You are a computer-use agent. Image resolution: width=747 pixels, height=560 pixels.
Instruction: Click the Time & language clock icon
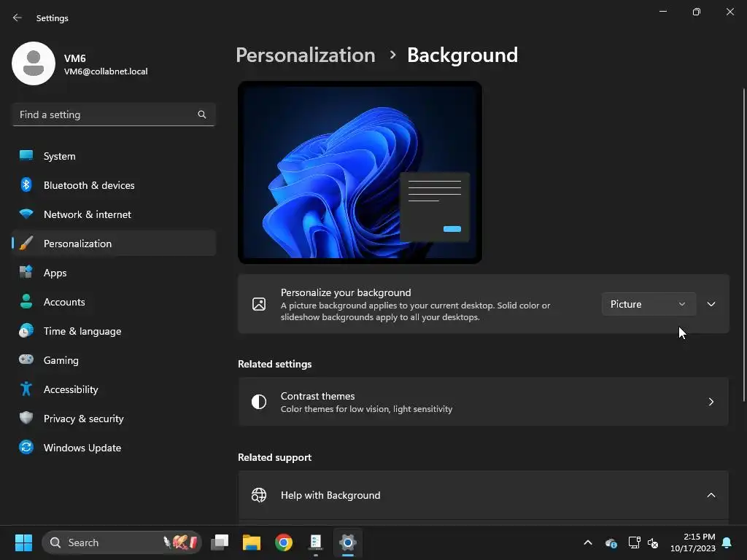[x=26, y=330]
